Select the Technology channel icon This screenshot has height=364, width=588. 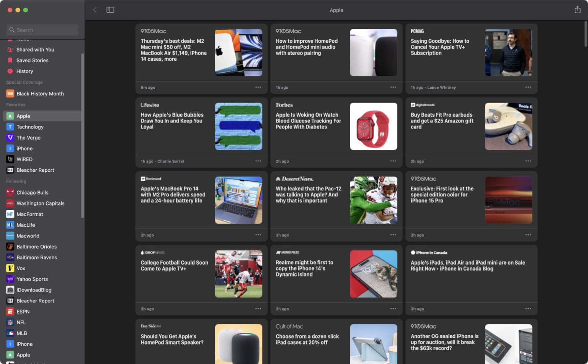(x=10, y=127)
